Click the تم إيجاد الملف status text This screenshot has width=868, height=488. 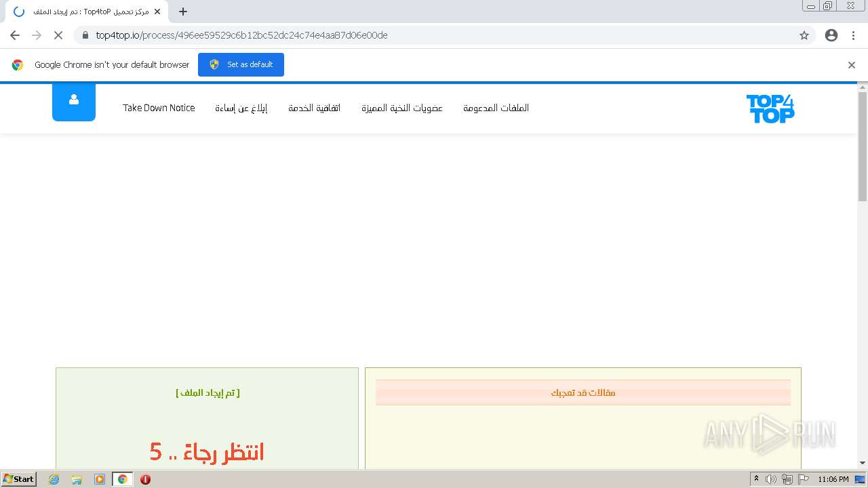pos(208,392)
